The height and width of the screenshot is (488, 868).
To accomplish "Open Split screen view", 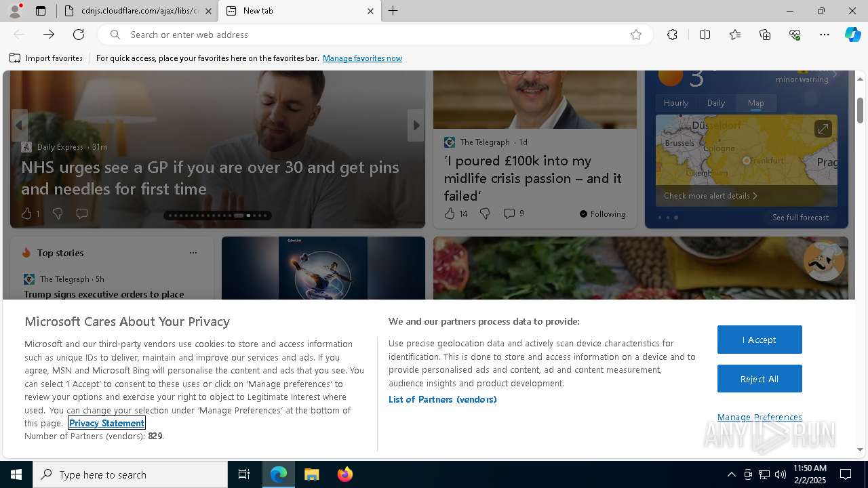I will [x=705, y=35].
